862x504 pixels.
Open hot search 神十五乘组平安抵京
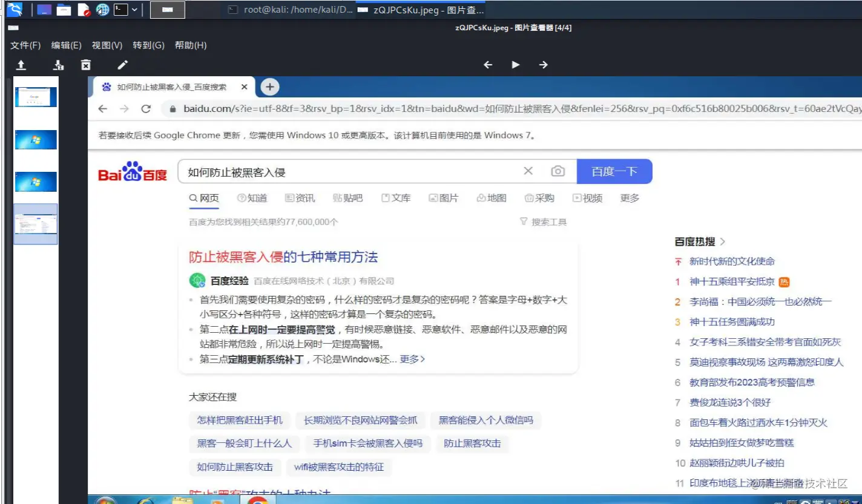pos(732,281)
